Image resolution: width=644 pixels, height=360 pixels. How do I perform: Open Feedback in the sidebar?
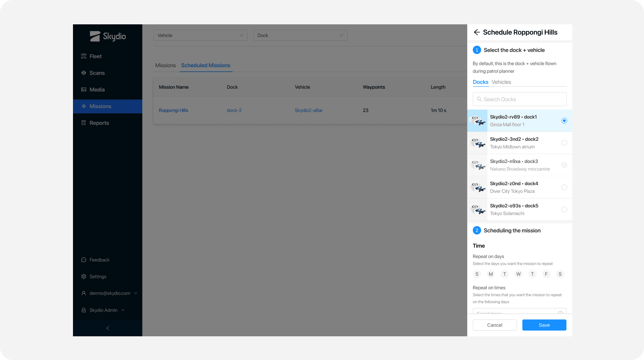coord(108,260)
